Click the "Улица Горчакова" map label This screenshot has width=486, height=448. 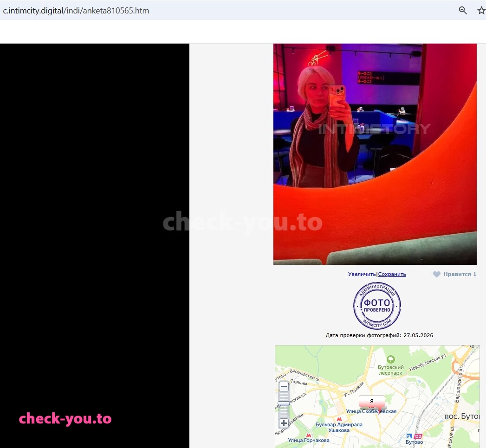pyautogui.click(x=309, y=440)
